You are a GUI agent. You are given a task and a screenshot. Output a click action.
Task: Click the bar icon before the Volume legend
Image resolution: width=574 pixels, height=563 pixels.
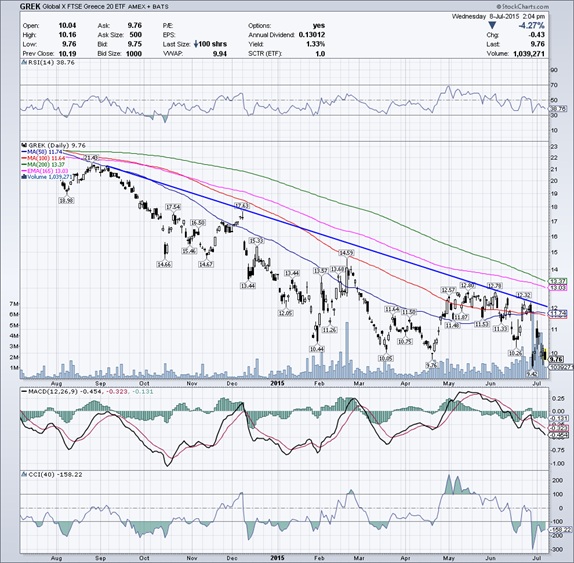24,177
